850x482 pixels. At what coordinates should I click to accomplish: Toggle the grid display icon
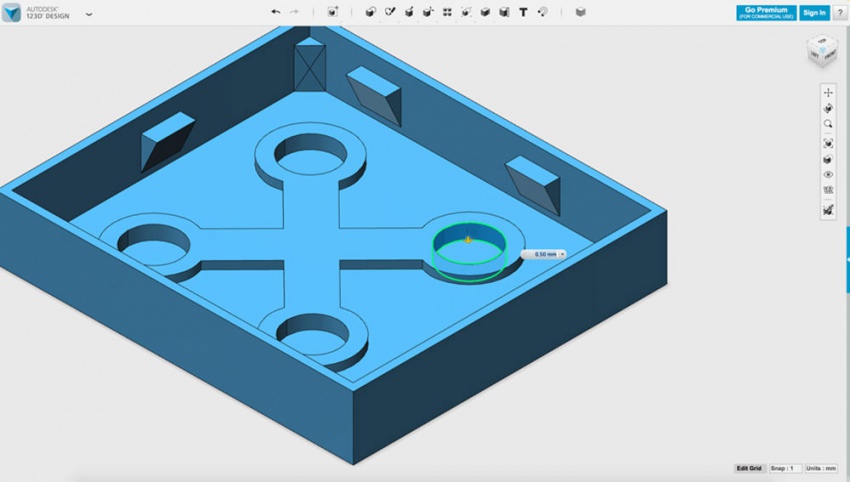828,191
